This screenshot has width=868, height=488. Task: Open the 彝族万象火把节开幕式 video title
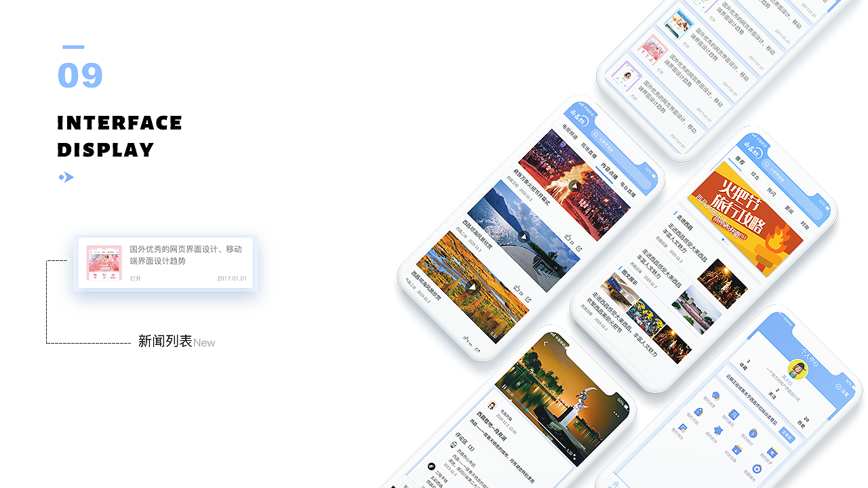(x=532, y=187)
